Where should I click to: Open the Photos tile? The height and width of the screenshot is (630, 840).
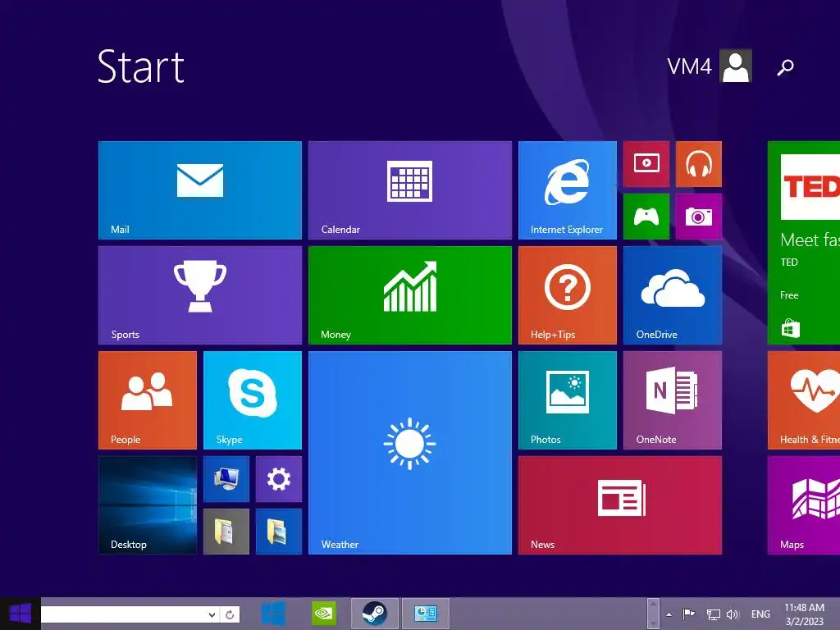point(568,400)
